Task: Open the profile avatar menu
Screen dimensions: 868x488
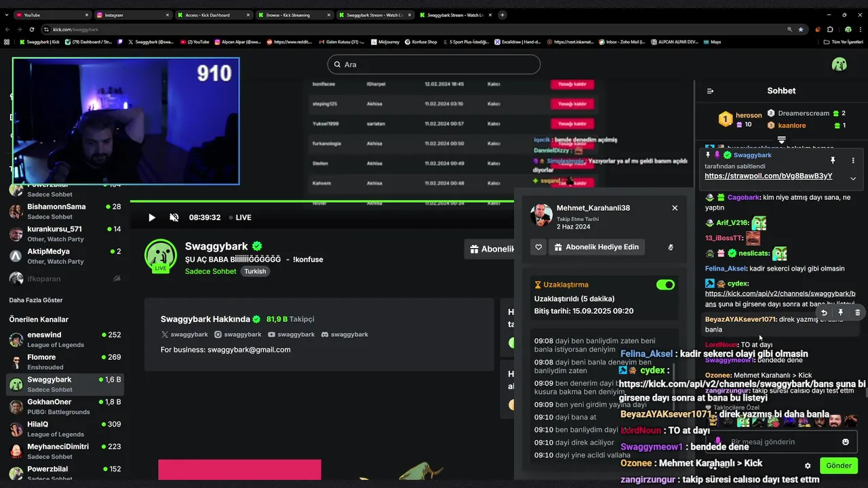Action: pos(840,64)
